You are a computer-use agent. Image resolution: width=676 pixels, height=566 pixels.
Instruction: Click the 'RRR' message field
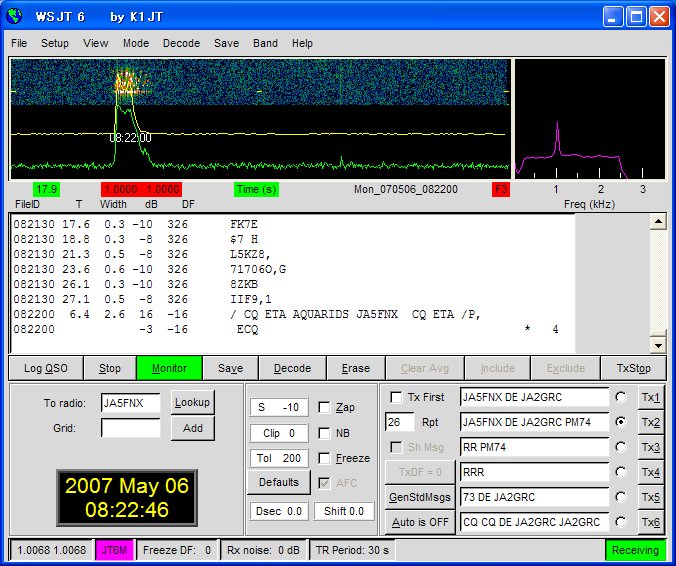pos(534,472)
